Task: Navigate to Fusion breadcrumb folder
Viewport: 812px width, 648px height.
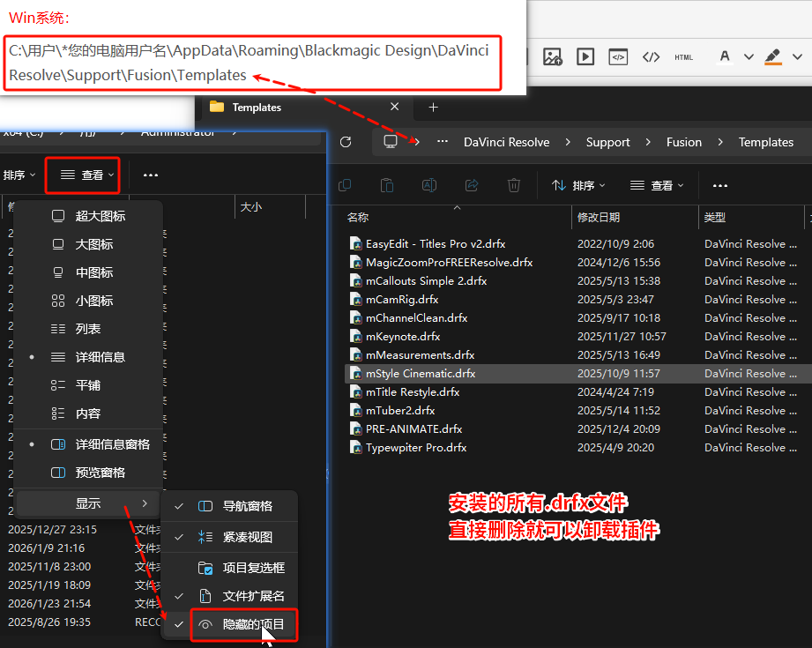Action: [683, 142]
